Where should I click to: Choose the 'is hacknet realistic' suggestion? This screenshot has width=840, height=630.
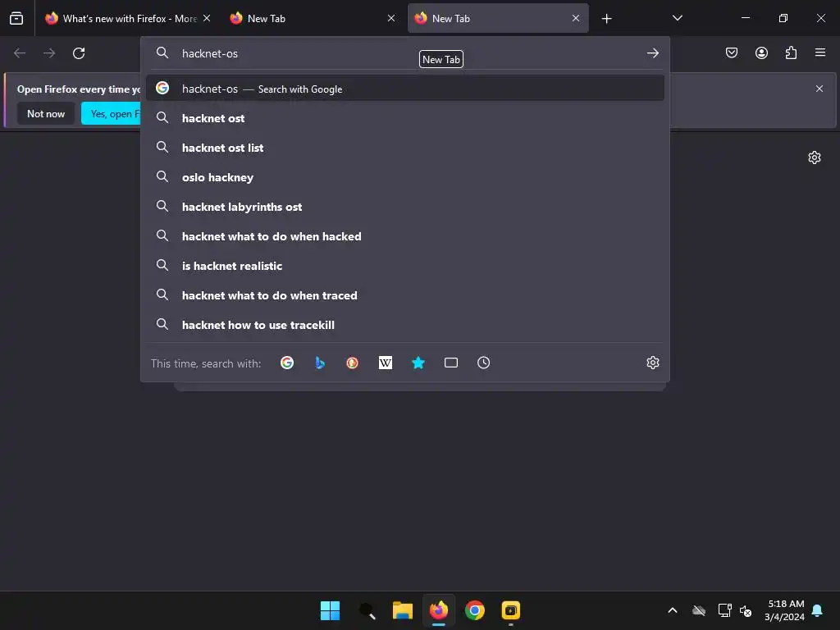pos(405,265)
